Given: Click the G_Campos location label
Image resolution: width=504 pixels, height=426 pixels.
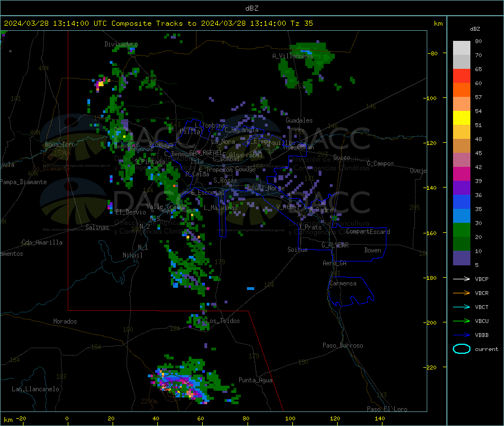Looking at the screenshot, I should coord(380,163).
